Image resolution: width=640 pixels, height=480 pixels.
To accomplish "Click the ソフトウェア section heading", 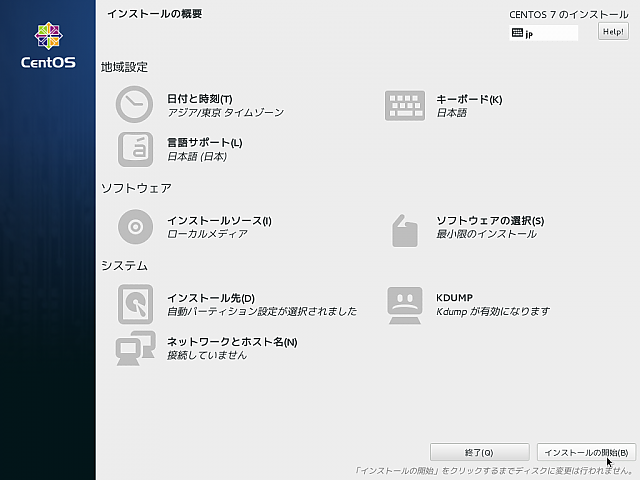I will [136, 188].
